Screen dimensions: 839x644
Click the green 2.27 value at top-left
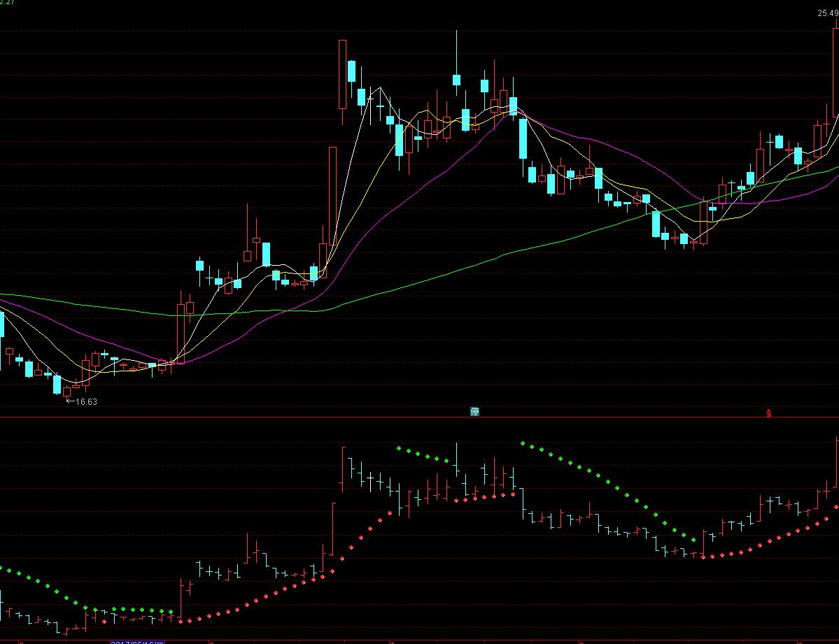point(8,2)
